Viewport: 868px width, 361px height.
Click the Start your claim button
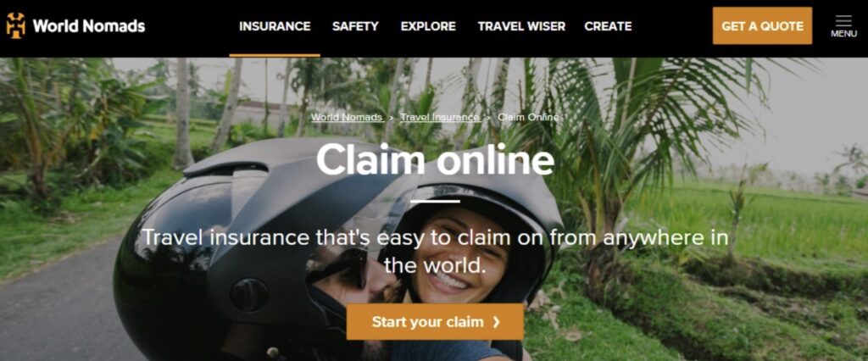point(435,322)
